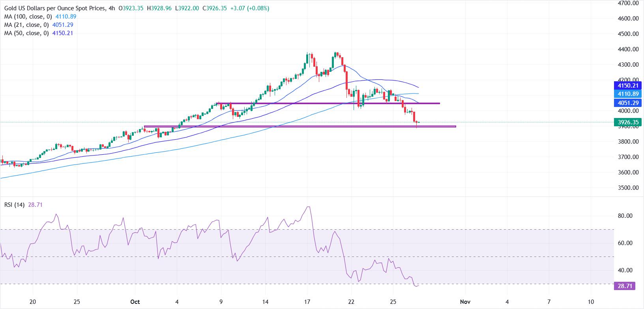Click the Nov label on the date axis

466,302
